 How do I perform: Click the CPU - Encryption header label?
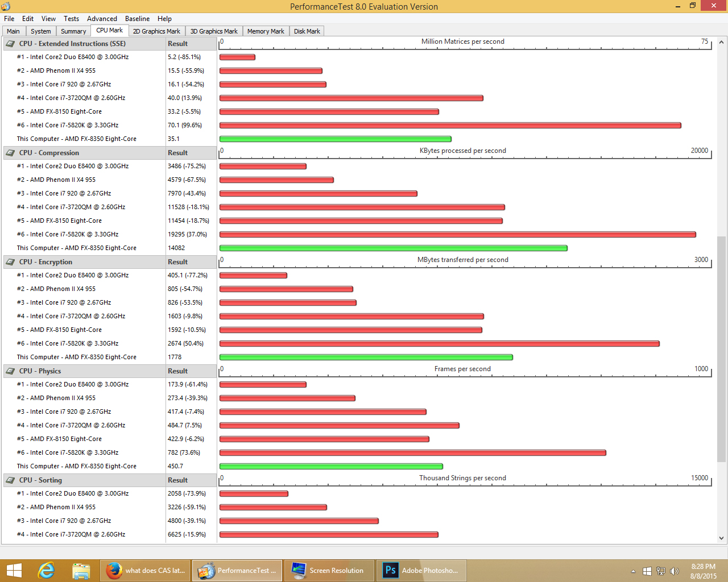(45, 262)
